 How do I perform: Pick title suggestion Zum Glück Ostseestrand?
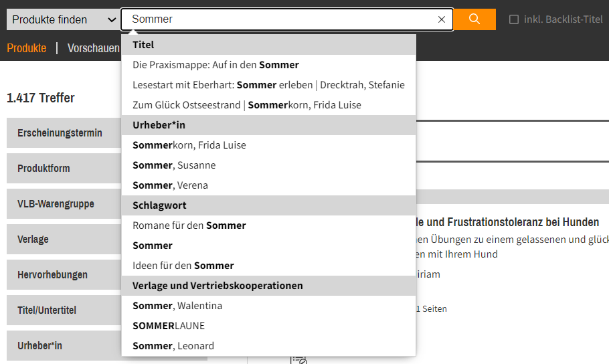pos(268,105)
